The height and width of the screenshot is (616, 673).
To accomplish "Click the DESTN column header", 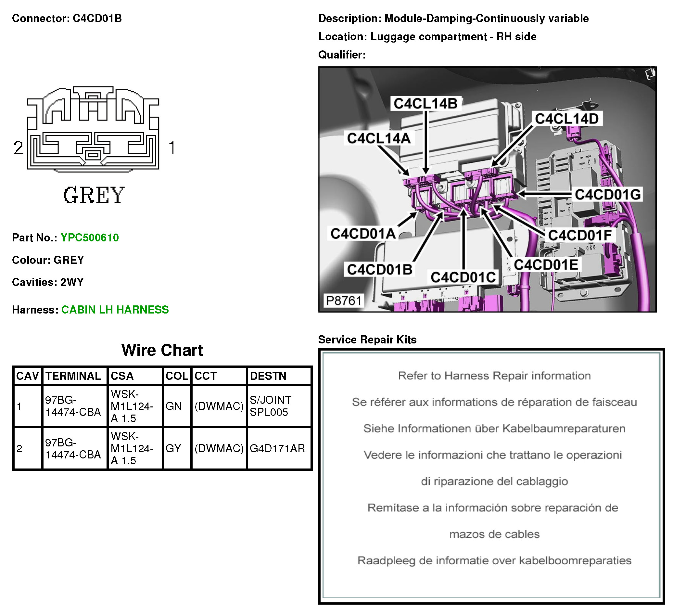I will click(268, 376).
